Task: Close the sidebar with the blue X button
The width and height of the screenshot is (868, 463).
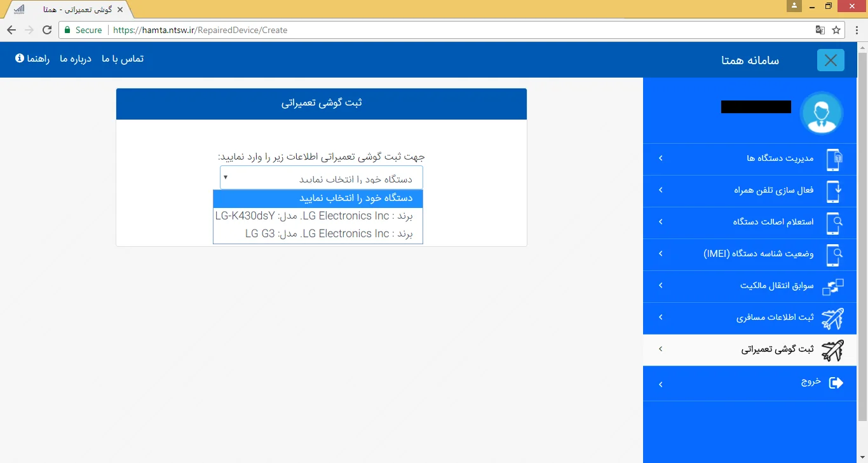Action: click(831, 60)
